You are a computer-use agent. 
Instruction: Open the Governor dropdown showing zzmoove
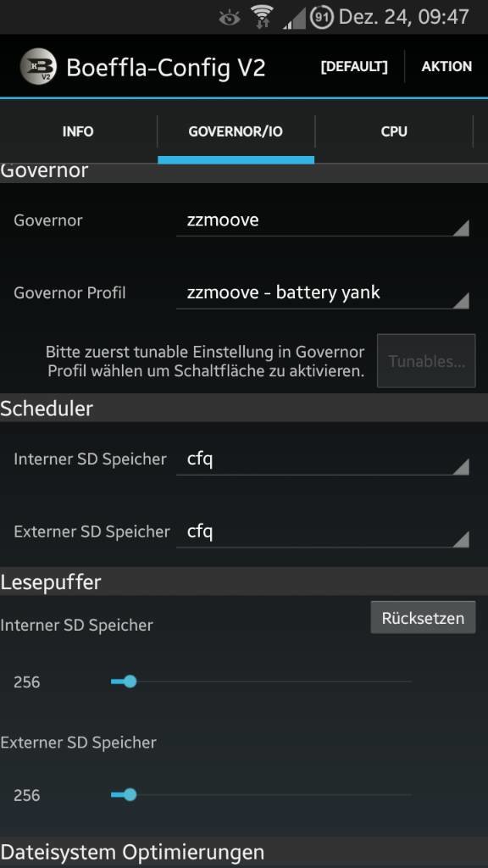coord(323,220)
